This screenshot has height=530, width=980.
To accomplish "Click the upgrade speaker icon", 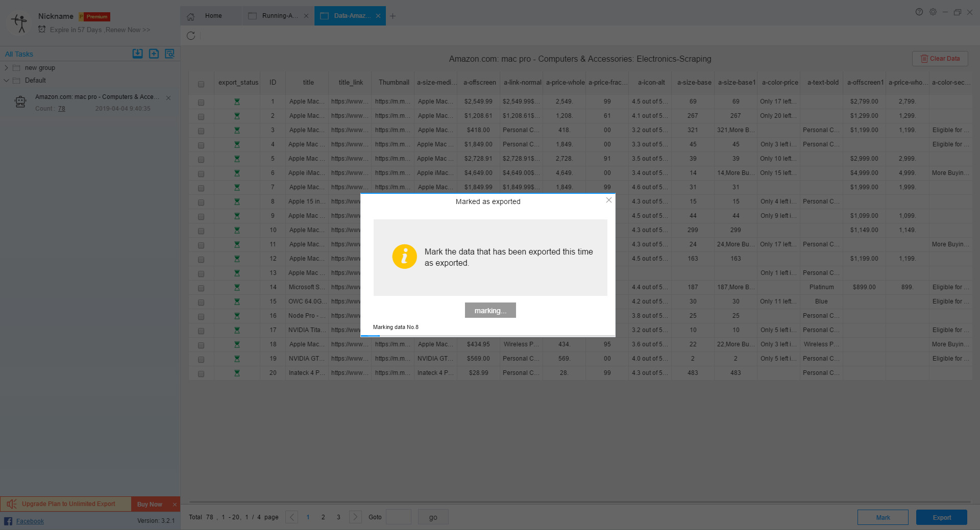I will [x=11, y=504].
